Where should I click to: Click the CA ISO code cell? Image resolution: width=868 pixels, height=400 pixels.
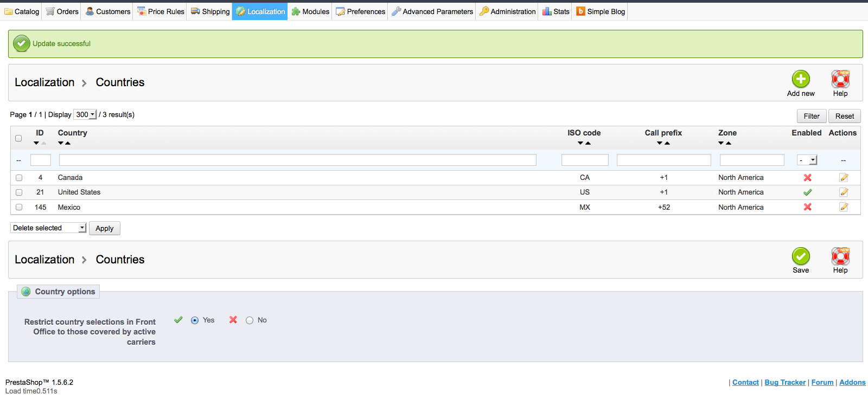point(585,177)
